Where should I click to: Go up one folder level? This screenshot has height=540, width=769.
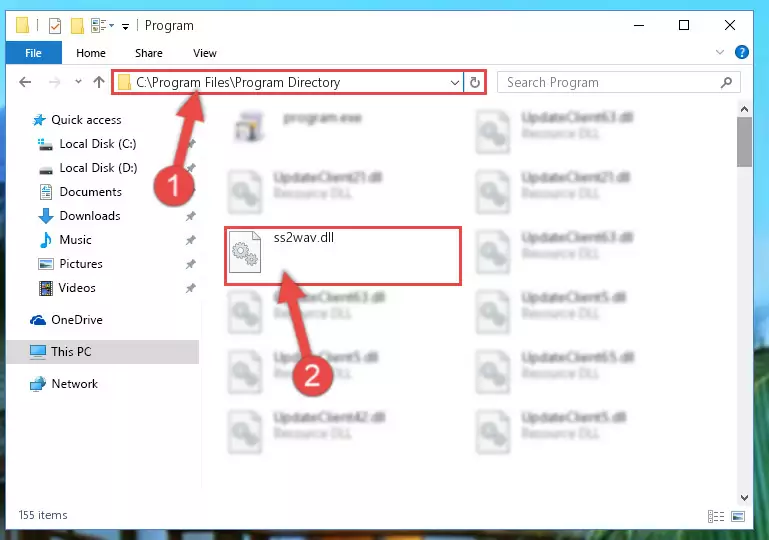pyautogui.click(x=99, y=82)
